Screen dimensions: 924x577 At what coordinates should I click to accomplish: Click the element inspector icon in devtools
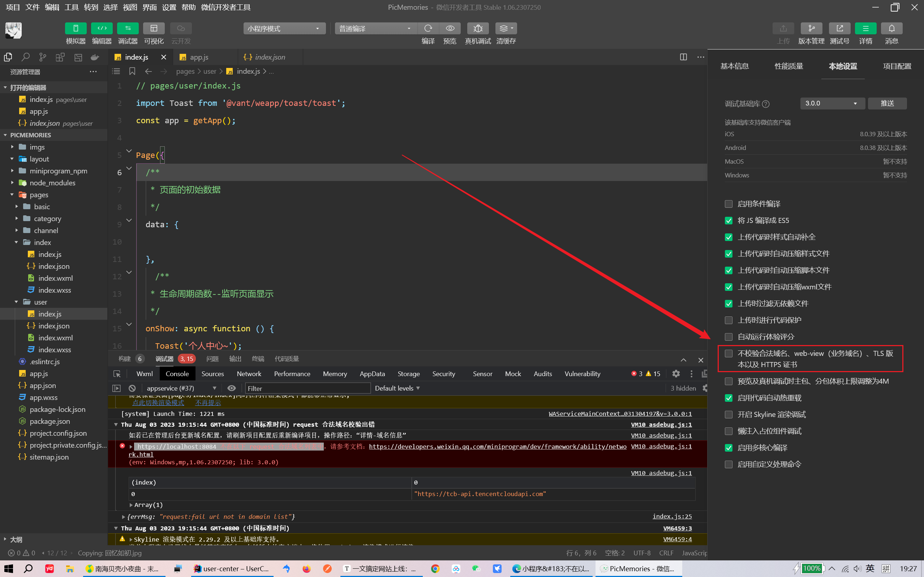coord(117,374)
